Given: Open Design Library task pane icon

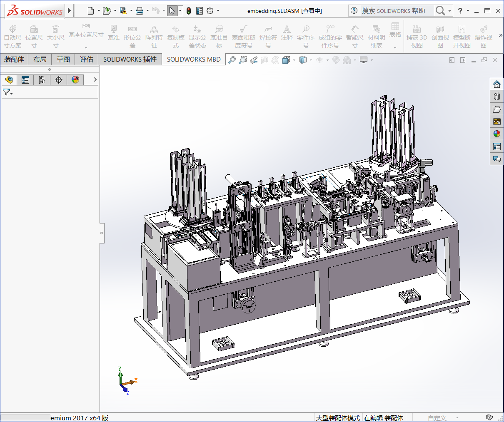Looking at the screenshot, I should pyautogui.click(x=497, y=97).
